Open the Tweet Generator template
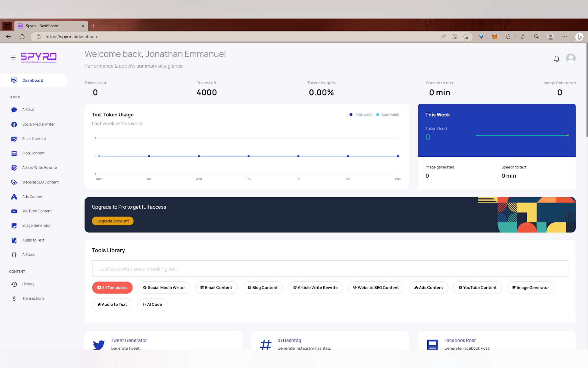588x368 pixels. pyautogui.click(x=128, y=340)
